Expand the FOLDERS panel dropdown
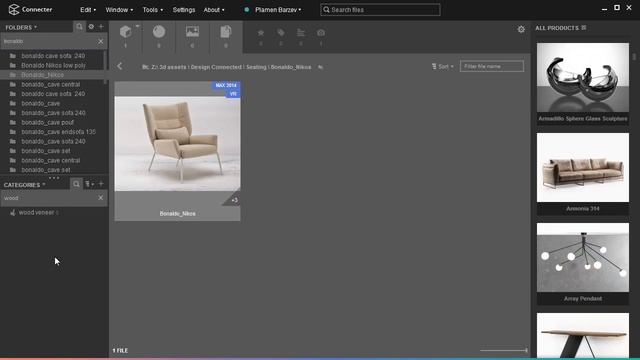 [x=21, y=27]
